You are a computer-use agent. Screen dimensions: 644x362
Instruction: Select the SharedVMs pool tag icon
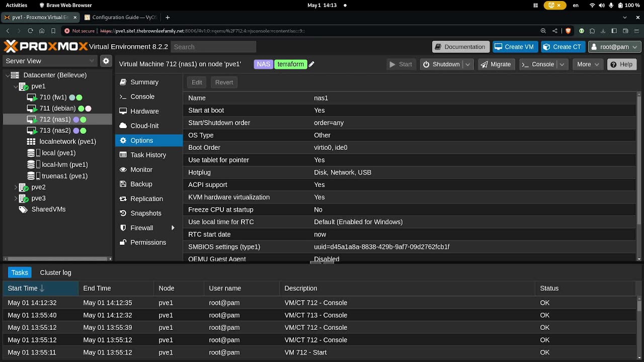(x=23, y=209)
